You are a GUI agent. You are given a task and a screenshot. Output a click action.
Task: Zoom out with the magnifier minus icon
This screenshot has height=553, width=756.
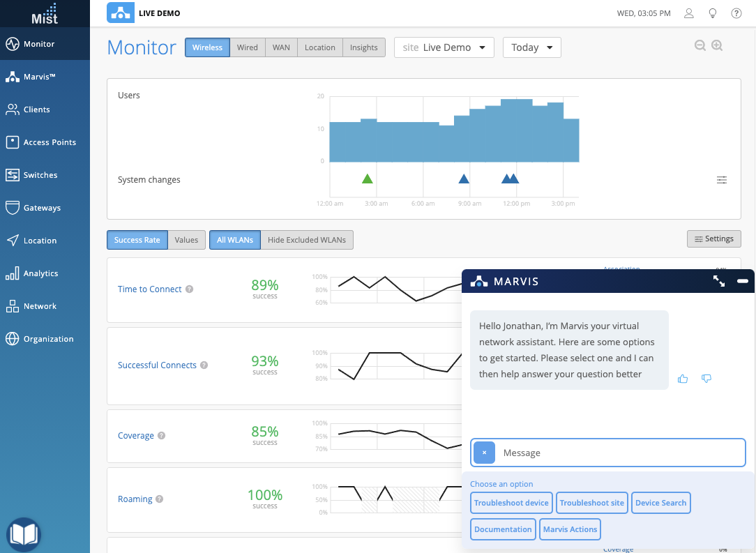(x=700, y=45)
